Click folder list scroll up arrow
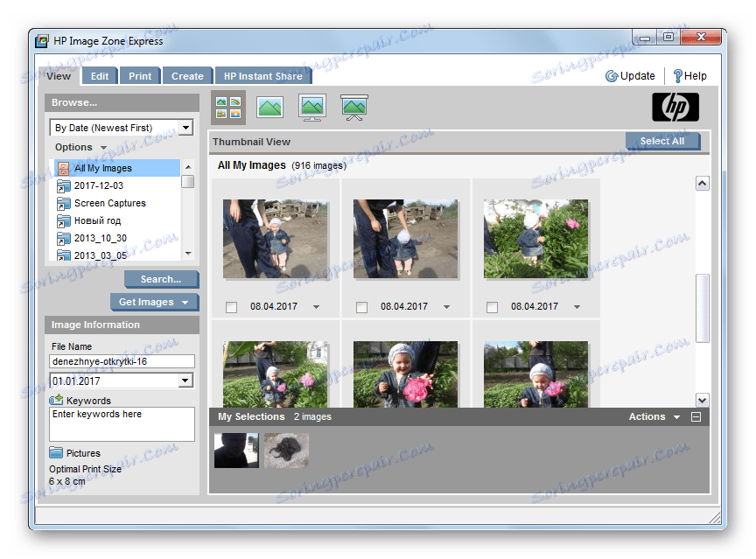The image size is (756, 559). [188, 167]
